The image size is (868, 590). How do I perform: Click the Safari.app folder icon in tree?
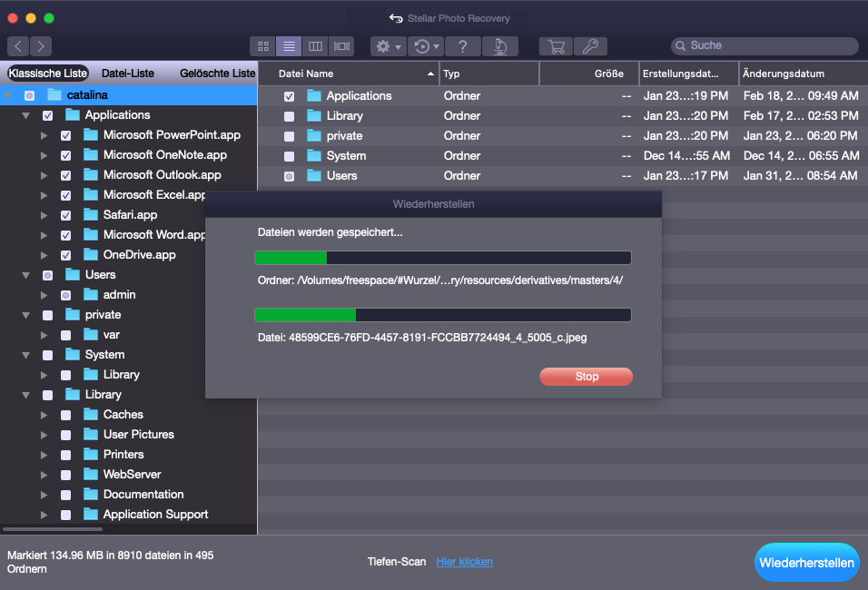coord(91,214)
